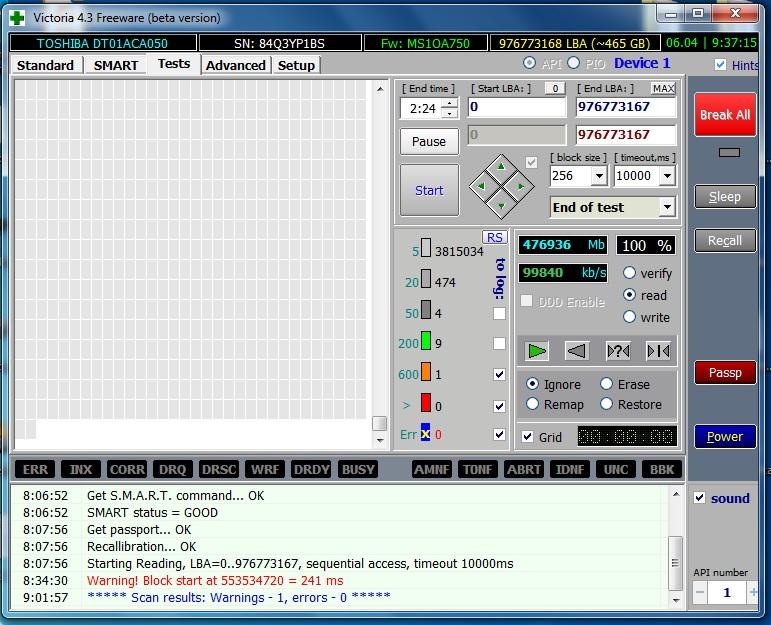Click the BUSY status indicator
771x625 pixels.
pos(358,469)
